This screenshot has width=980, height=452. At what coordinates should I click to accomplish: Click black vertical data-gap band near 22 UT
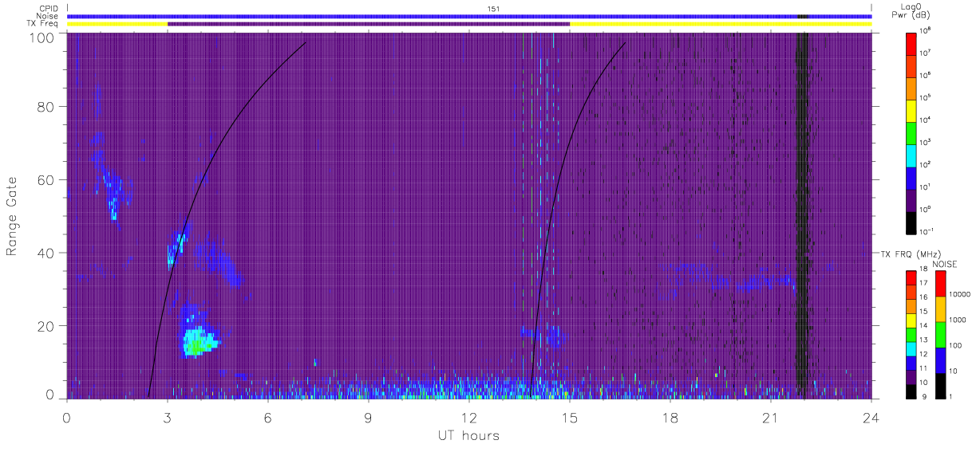[x=802, y=215]
